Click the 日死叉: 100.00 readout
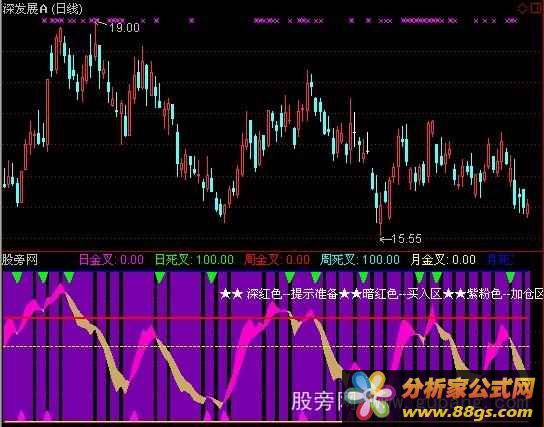 coord(194,259)
